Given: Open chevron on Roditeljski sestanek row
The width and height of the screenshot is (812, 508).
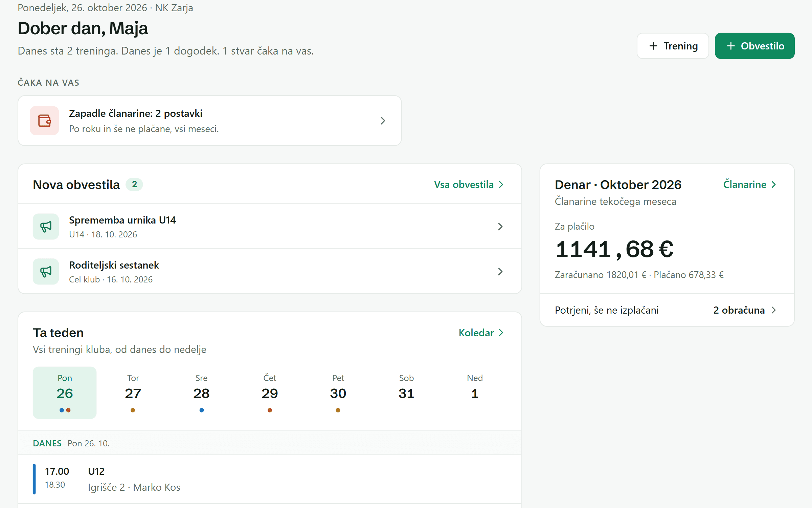Looking at the screenshot, I should (x=500, y=272).
